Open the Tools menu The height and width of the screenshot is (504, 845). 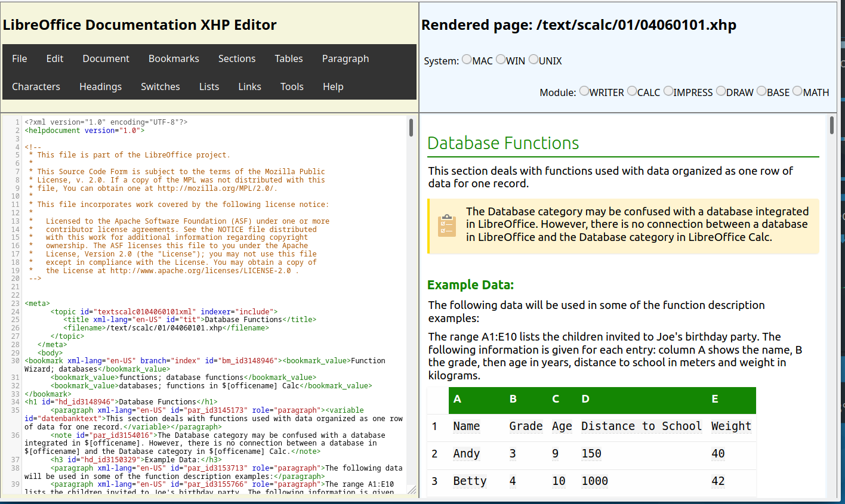292,86
